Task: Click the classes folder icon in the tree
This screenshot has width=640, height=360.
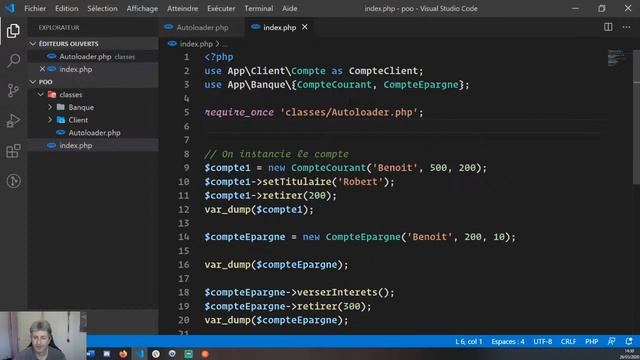Action: (x=52, y=95)
